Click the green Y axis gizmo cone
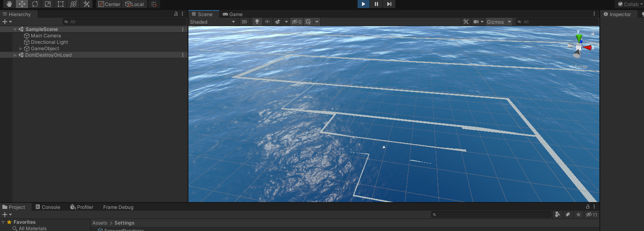This screenshot has height=231, width=644. 579,38
